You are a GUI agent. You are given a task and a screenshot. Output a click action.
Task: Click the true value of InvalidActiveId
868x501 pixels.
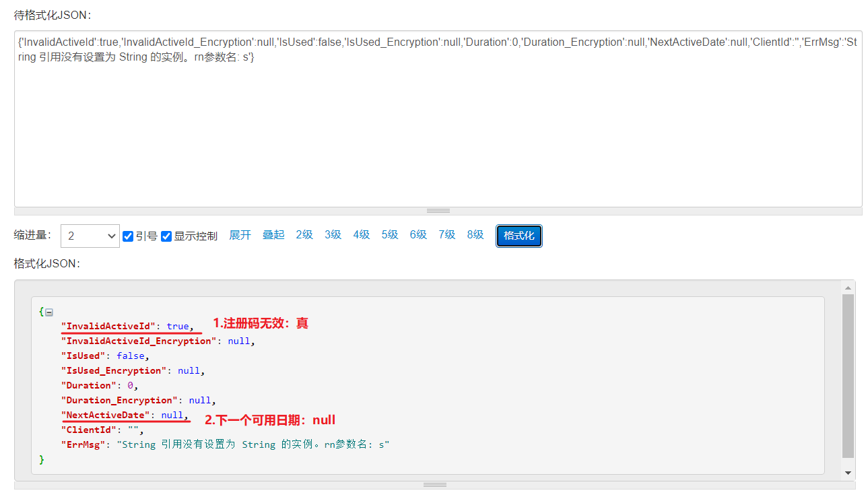point(178,326)
